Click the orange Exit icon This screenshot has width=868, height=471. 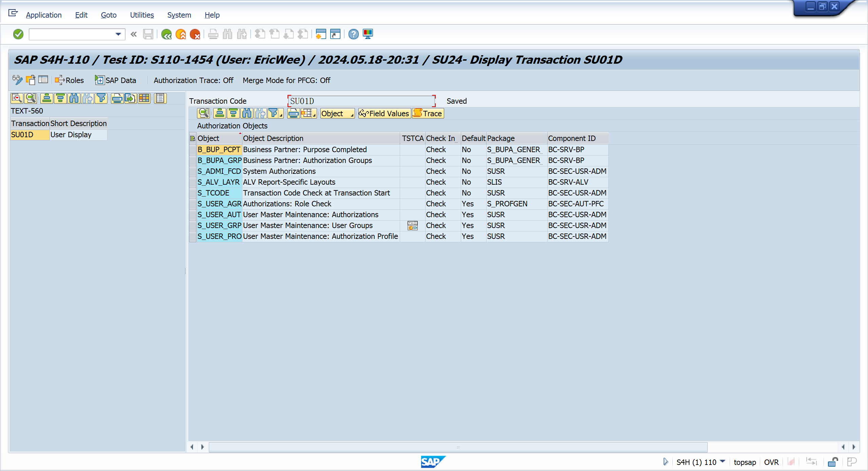click(181, 34)
